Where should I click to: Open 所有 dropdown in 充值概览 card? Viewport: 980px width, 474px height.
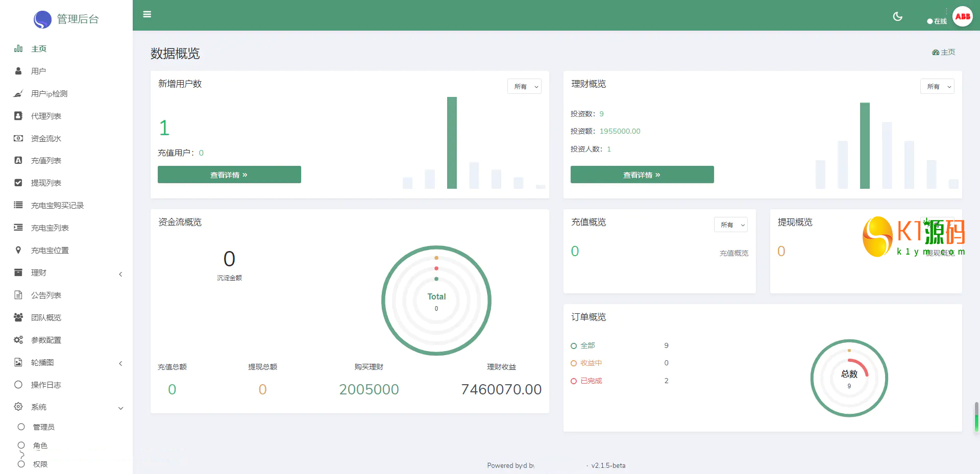(731, 224)
